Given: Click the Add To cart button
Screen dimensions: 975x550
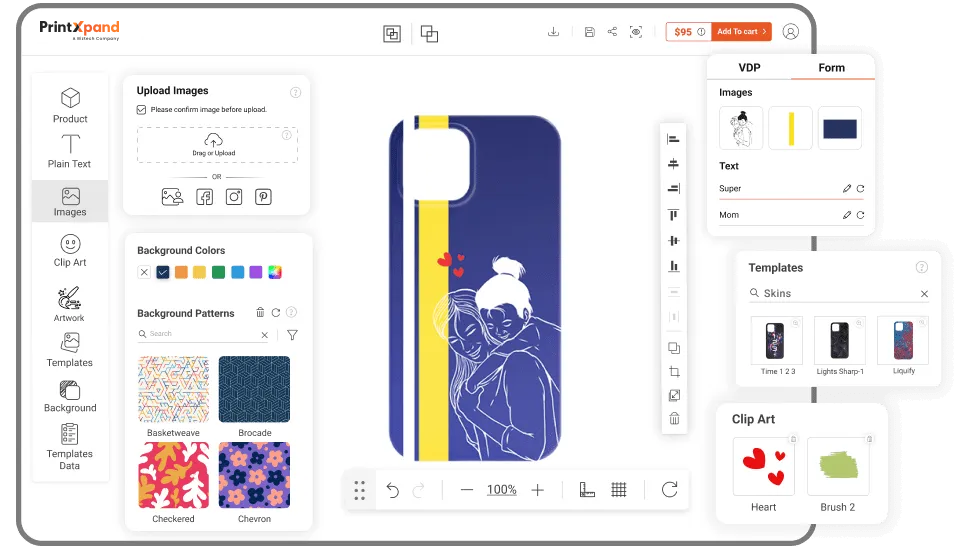Looking at the screenshot, I should coord(741,32).
